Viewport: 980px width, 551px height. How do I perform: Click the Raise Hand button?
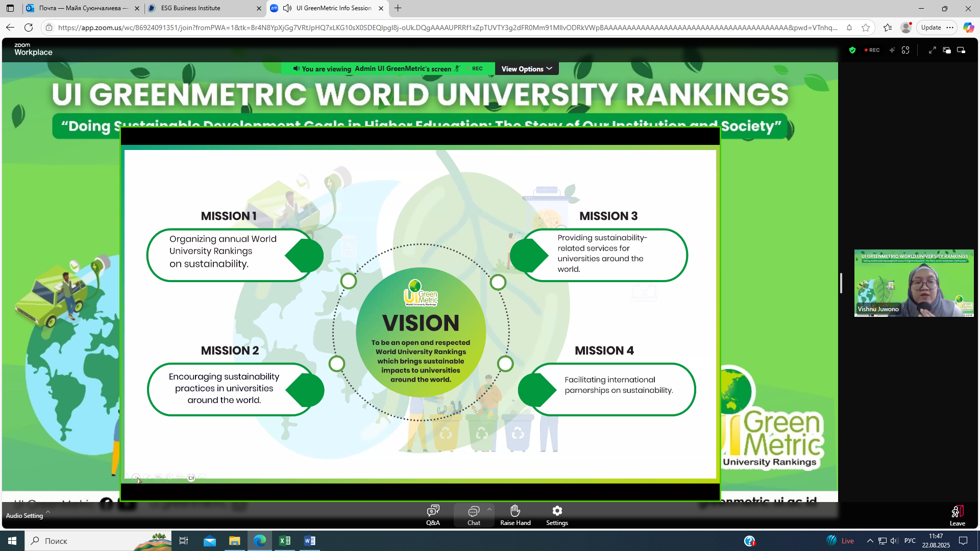click(515, 515)
